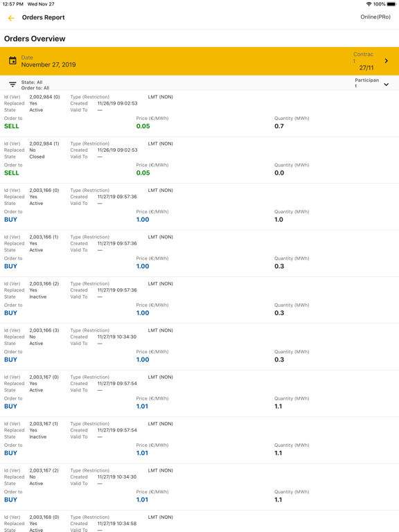Tap the back arrow icon
This screenshot has width=399, height=532.
click(x=11, y=18)
